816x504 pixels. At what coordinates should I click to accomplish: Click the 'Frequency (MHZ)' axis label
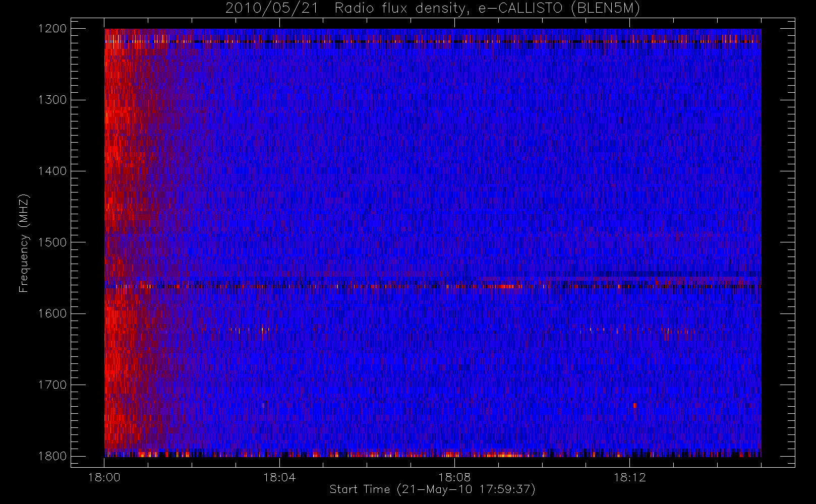[x=23, y=243]
